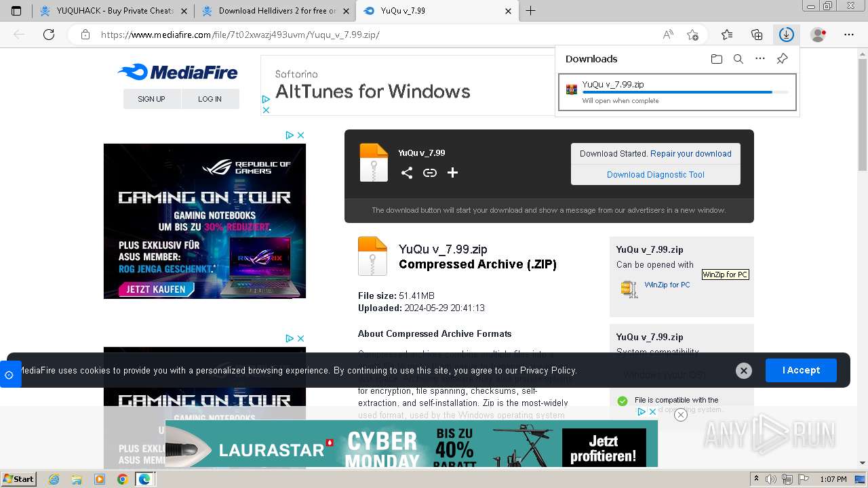Launch Chrome from the taskbar

tap(122, 479)
